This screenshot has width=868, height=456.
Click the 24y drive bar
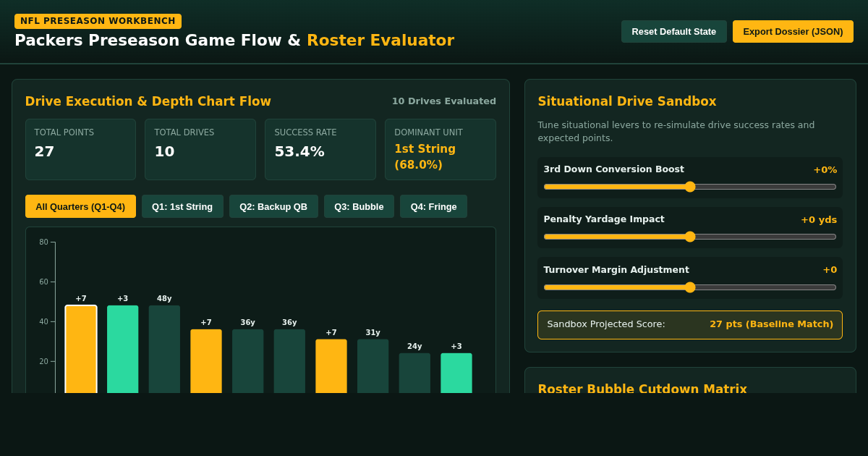[x=414, y=373]
